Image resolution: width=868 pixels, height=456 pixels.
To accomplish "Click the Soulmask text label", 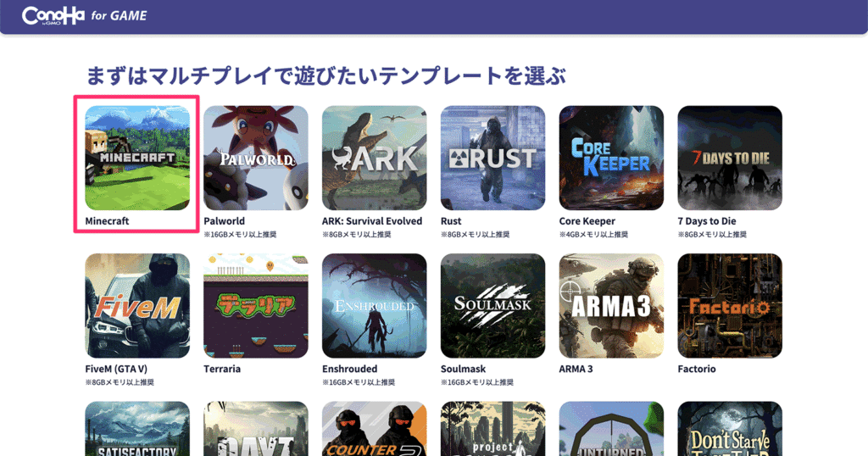I will point(463,369).
